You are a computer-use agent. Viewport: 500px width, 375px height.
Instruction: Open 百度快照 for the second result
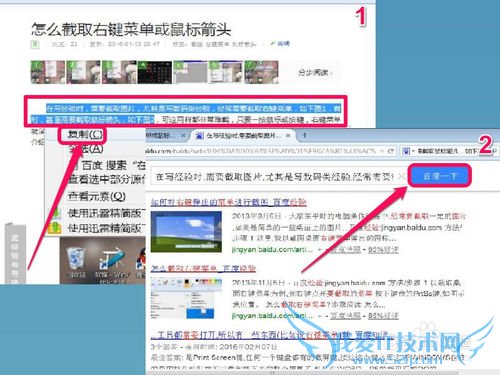click(x=345, y=315)
